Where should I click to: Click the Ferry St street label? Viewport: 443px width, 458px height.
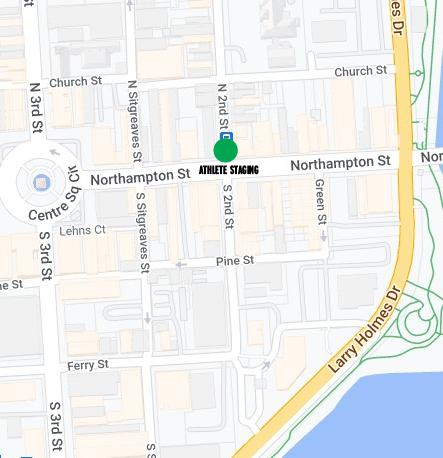tap(88, 365)
